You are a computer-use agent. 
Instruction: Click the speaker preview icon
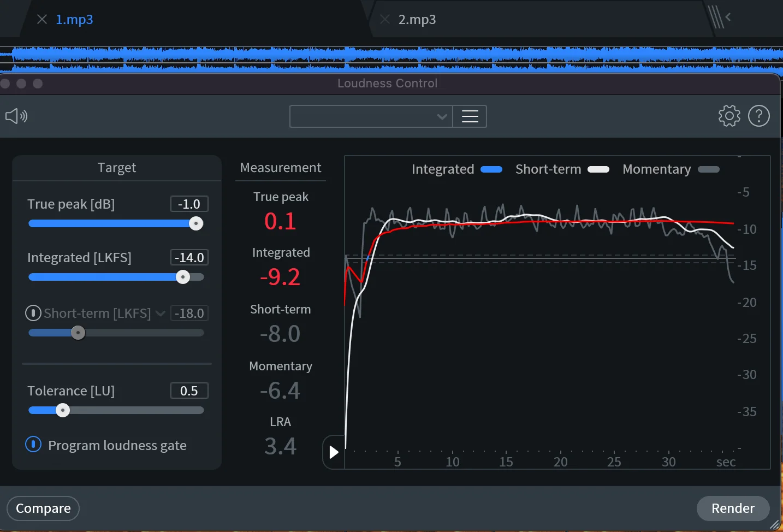(x=16, y=116)
